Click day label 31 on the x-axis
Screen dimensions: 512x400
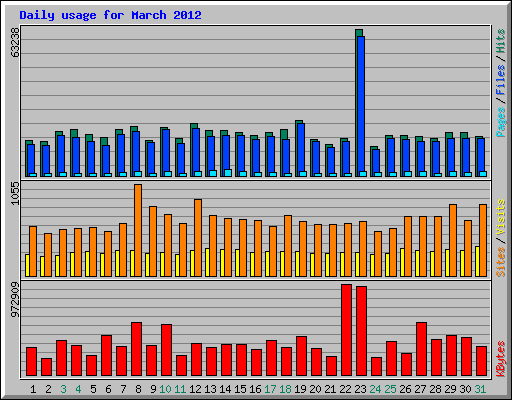pyautogui.click(x=480, y=389)
